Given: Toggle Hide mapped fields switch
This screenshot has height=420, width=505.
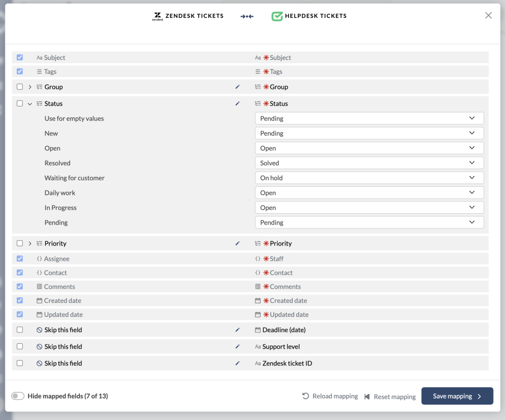Looking at the screenshot, I should pyautogui.click(x=18, y=396).
